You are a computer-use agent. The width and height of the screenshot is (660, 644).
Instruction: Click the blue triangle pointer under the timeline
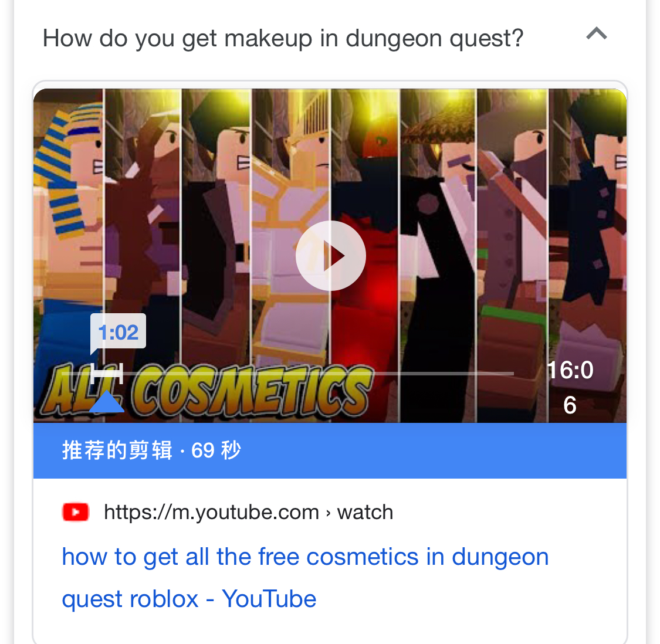107,401
